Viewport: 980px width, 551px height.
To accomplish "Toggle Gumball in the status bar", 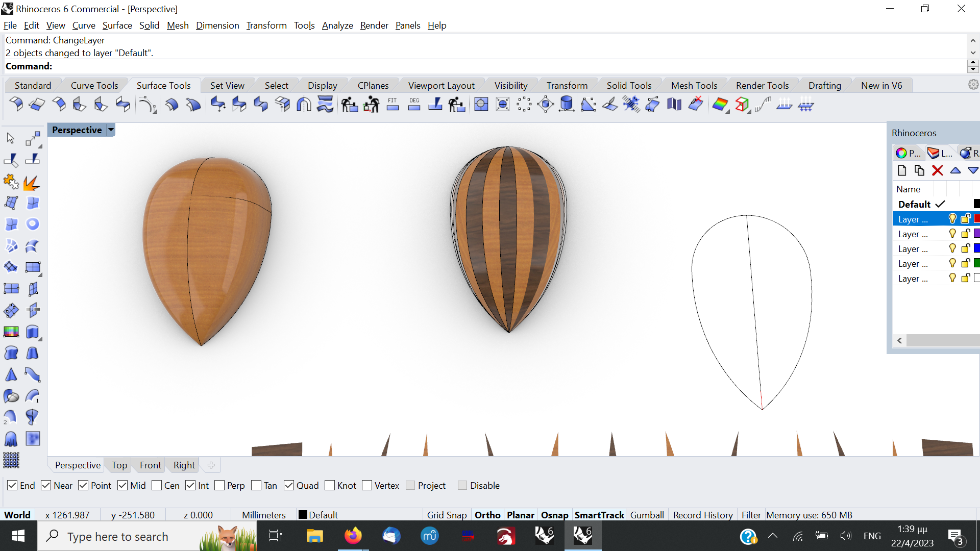I will 647,515.
